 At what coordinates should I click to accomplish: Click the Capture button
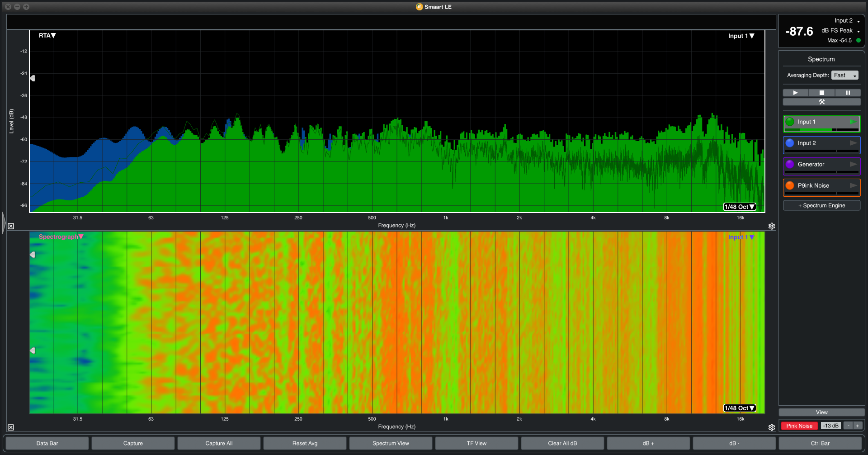point(133,443)
